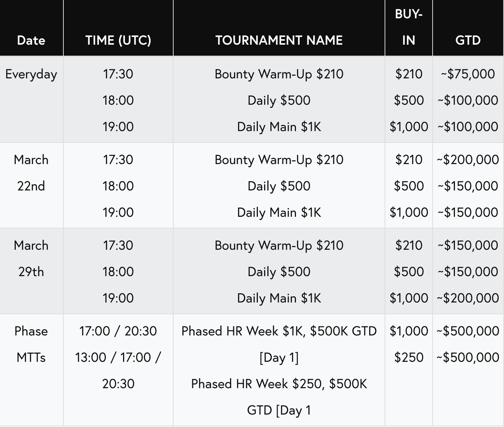Select the 19:00 time in Everyday row

pyautogui.click(x=118, y=127)
